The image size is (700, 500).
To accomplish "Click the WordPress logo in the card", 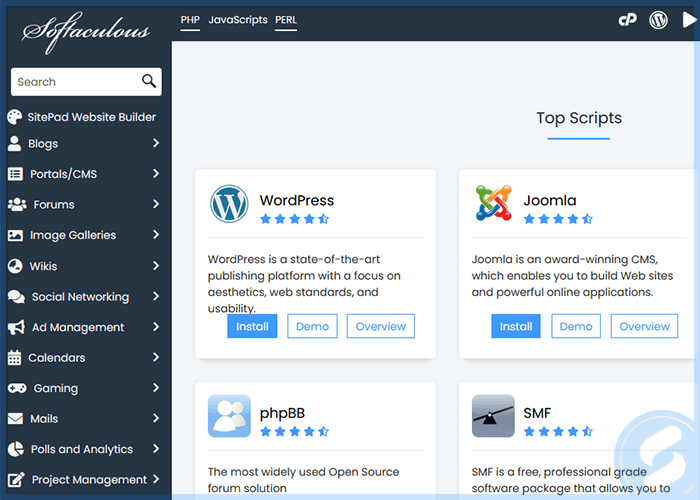I will 229,204.
